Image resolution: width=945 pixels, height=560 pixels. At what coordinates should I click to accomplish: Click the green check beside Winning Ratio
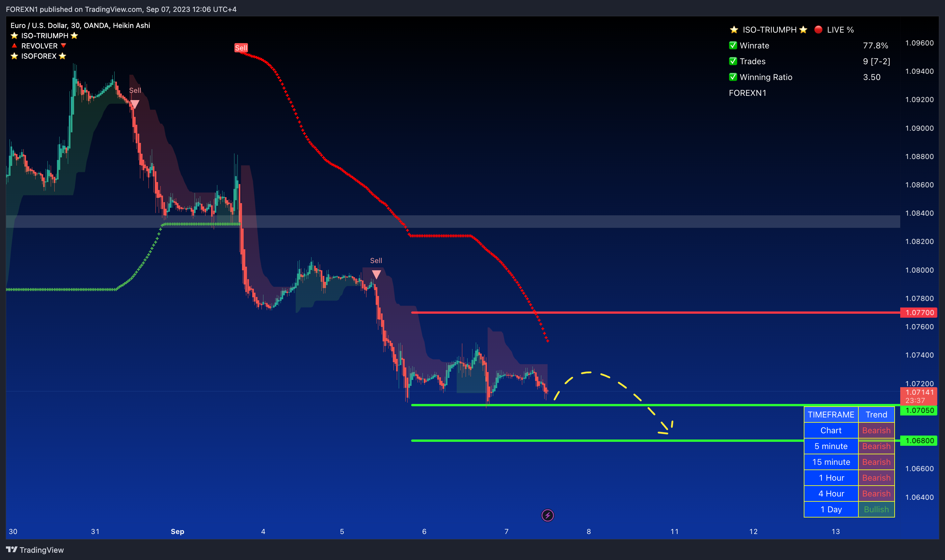pyautogui.click(x=733, y=77)
